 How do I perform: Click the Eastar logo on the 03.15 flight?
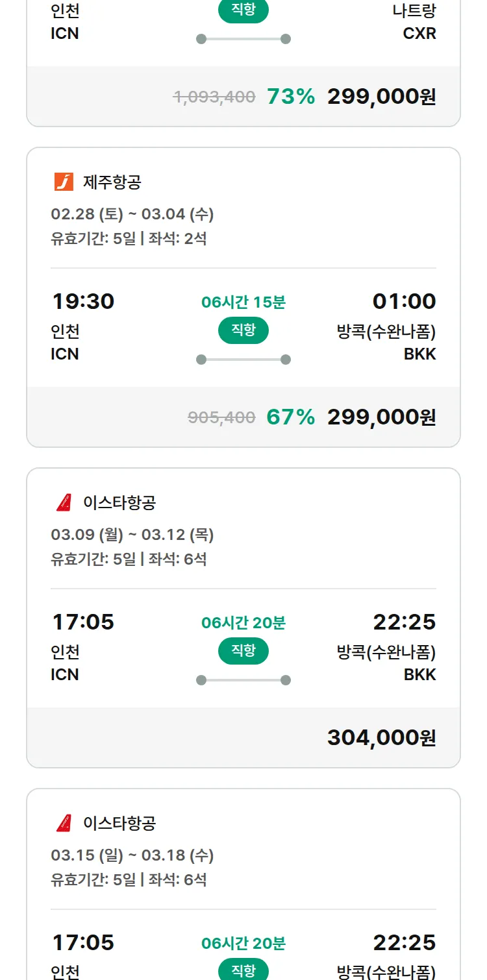(x=64, y=823)
